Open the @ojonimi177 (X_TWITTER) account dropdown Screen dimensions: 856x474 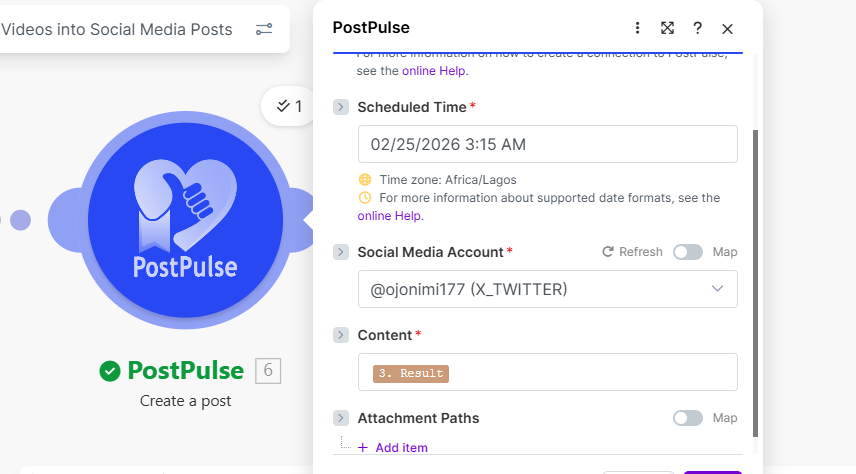(x=548, y=289)
